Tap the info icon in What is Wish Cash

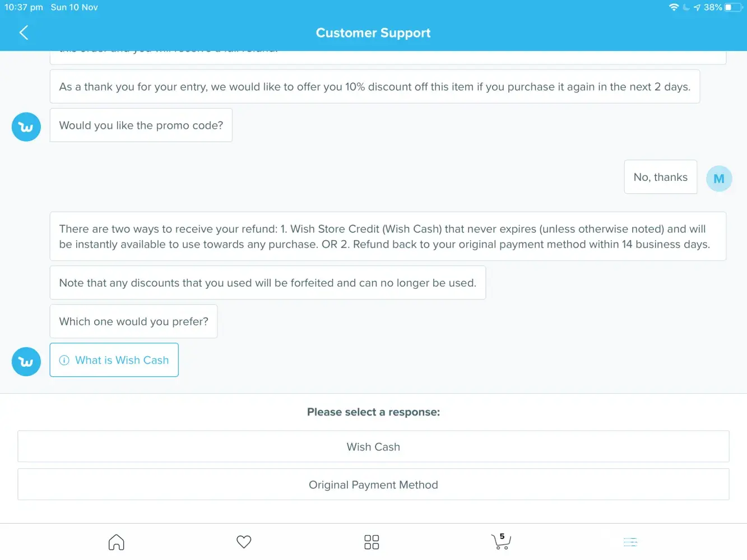[64, 360]
